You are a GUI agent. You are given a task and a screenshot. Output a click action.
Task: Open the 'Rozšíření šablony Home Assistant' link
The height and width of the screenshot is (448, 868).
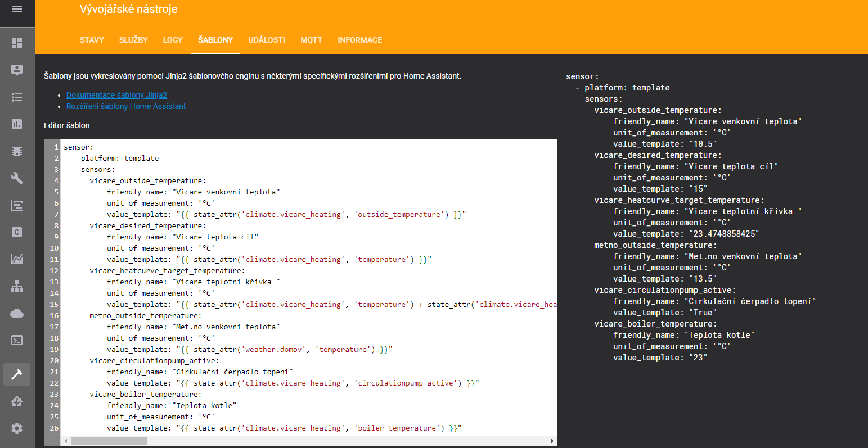[126, 106]
